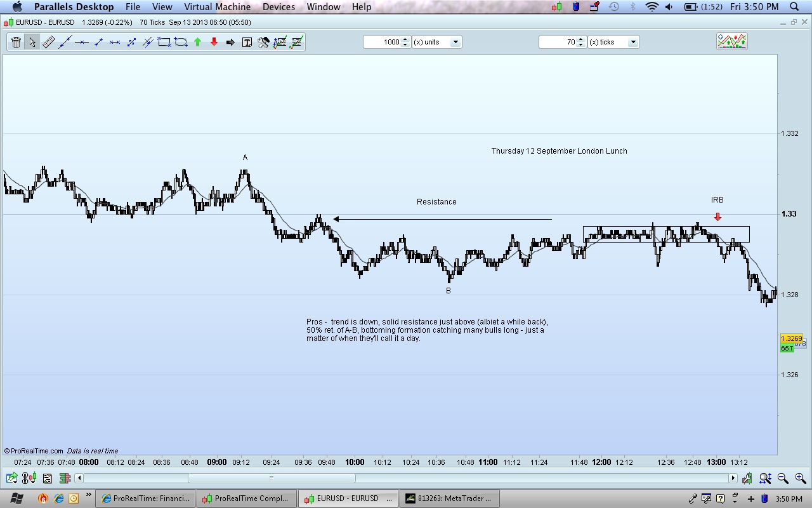This screenshot has height=508, width=812.
Task: Switch to EURUSD - EURUSD taskbar window
Action: [x=348, y=498]
